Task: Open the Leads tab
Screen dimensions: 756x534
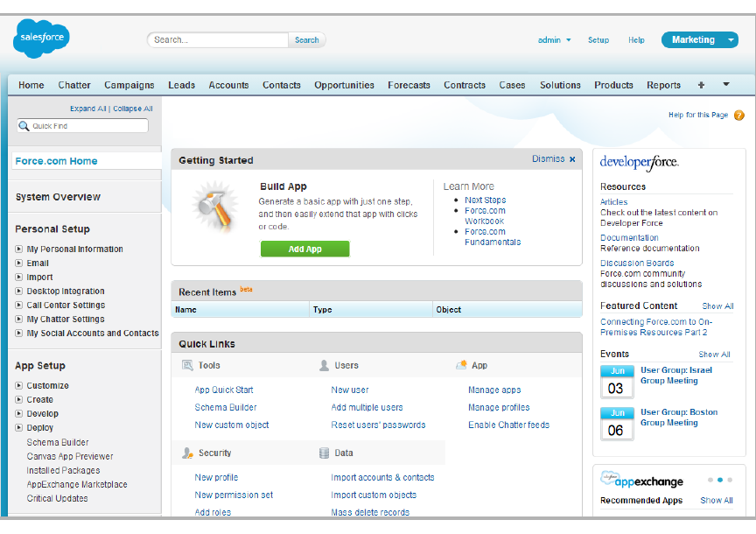Action: [182, 85]
